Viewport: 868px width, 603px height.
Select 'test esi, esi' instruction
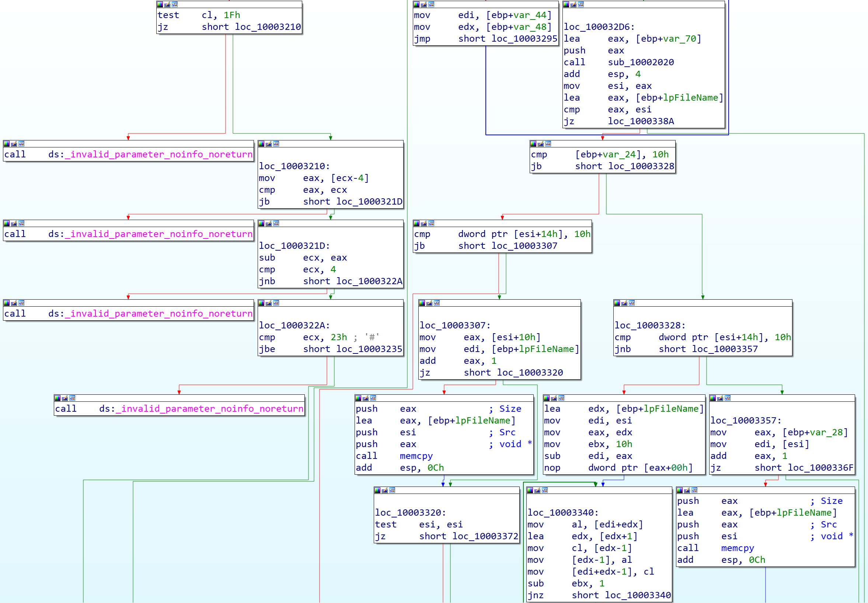pyautogui.click(x=419, y=524)
